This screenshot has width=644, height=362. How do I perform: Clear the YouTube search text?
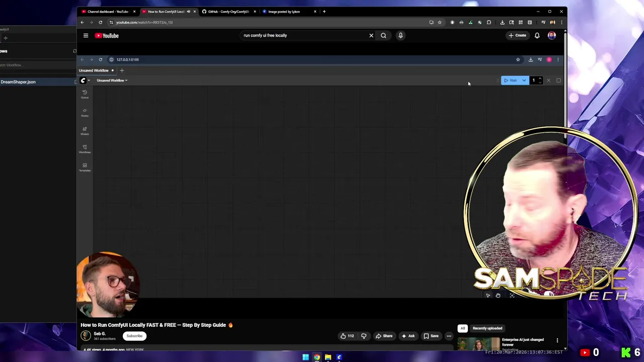tap(371, 36)
